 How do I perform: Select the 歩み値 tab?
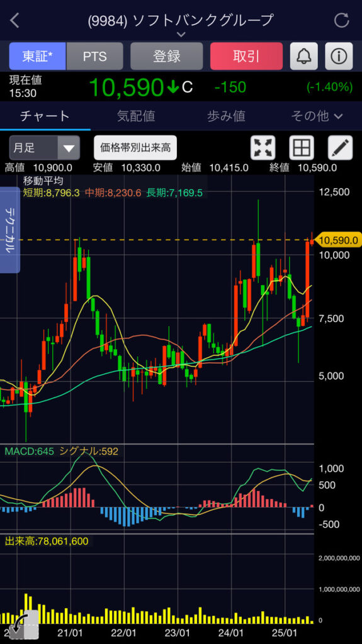pyautogui.click(x=226, y=116)
